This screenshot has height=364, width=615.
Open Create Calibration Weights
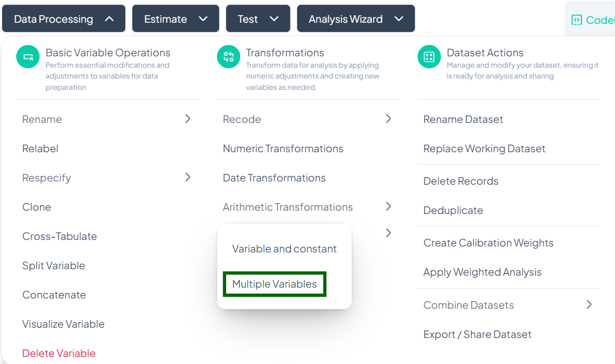click(488, 243)
